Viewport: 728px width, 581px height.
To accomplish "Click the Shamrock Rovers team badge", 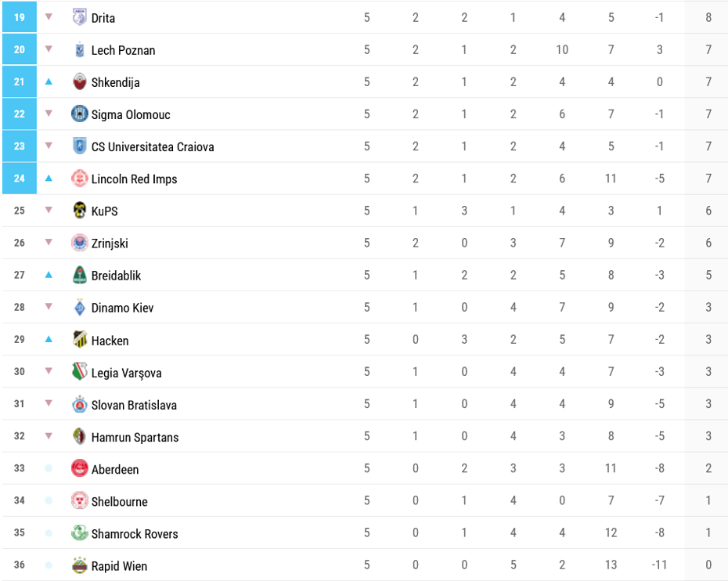I will click(x=79, y=533).
